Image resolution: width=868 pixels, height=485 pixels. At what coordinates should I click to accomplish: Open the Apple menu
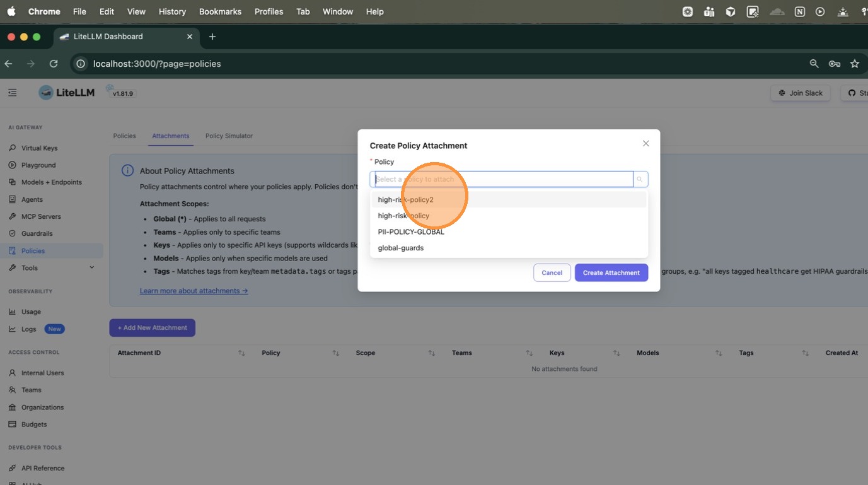11,11
